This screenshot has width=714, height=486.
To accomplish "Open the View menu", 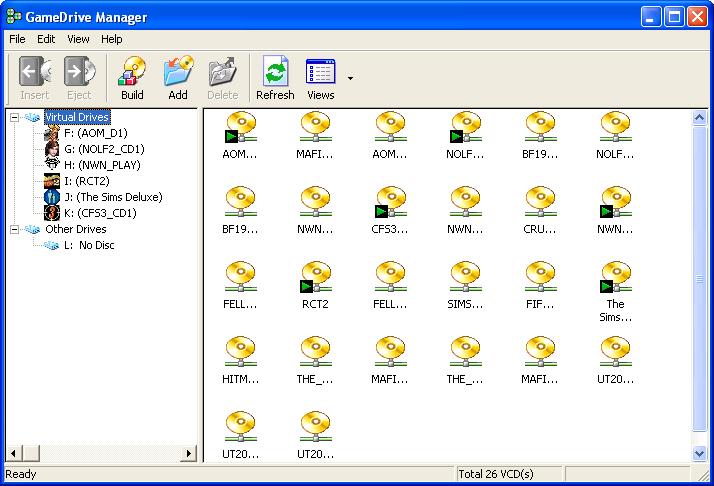I will pos(78,39).
